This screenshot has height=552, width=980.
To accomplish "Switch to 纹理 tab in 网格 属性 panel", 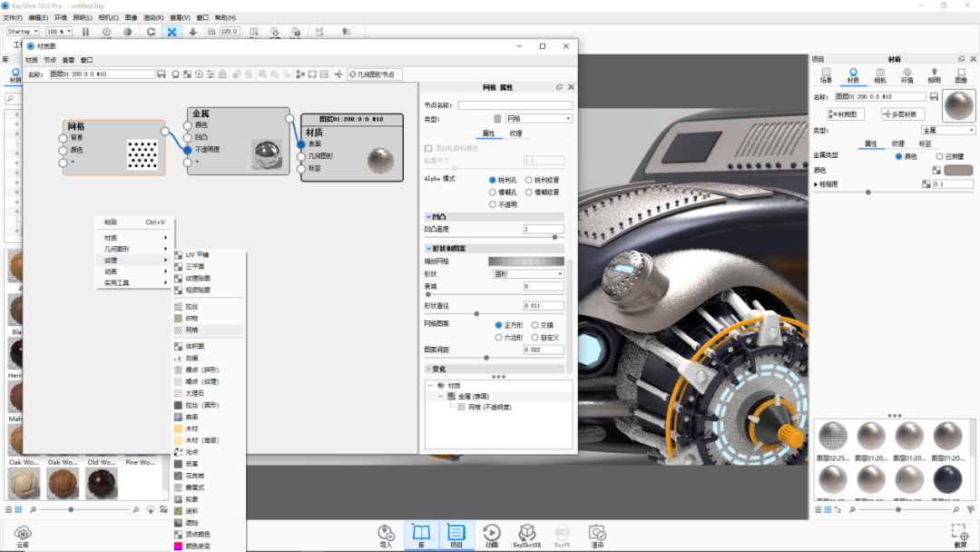I will coord(515,133).
